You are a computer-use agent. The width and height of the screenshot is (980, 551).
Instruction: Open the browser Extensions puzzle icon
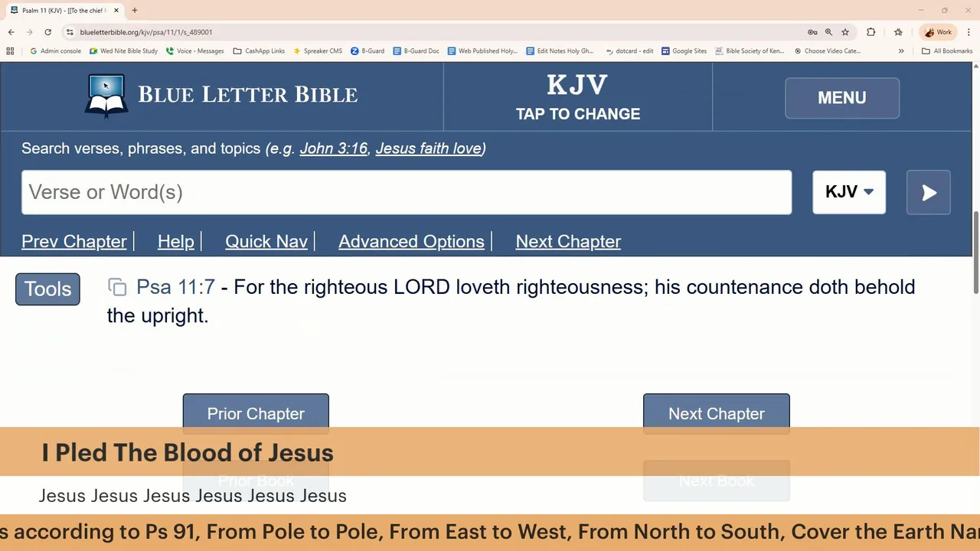871,32
